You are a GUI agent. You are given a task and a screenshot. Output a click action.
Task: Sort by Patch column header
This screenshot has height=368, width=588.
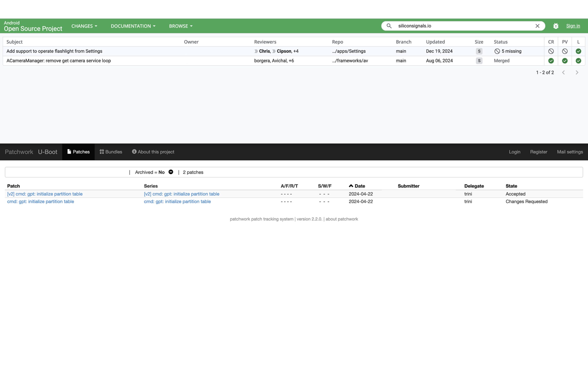13,186
